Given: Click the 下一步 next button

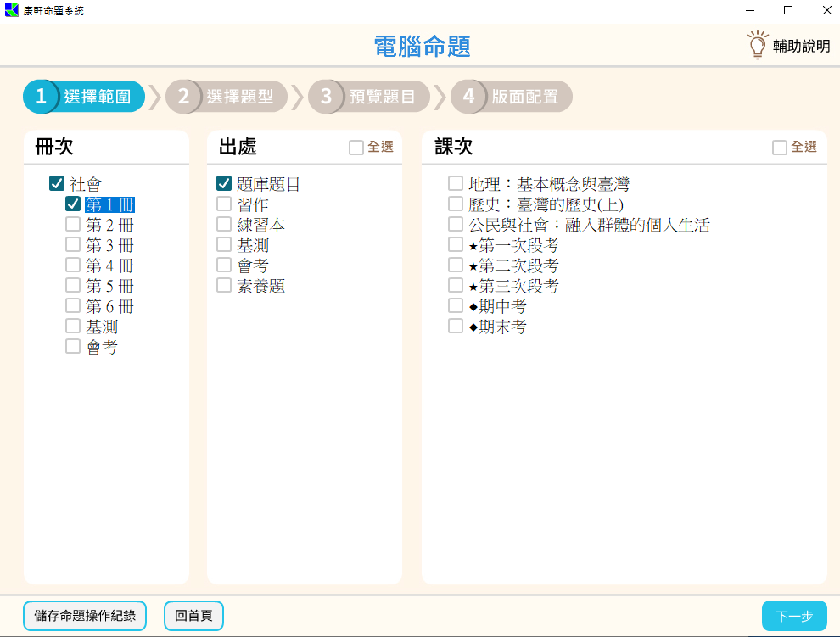Looking at the screenshot, I should (x=794, y=616).
